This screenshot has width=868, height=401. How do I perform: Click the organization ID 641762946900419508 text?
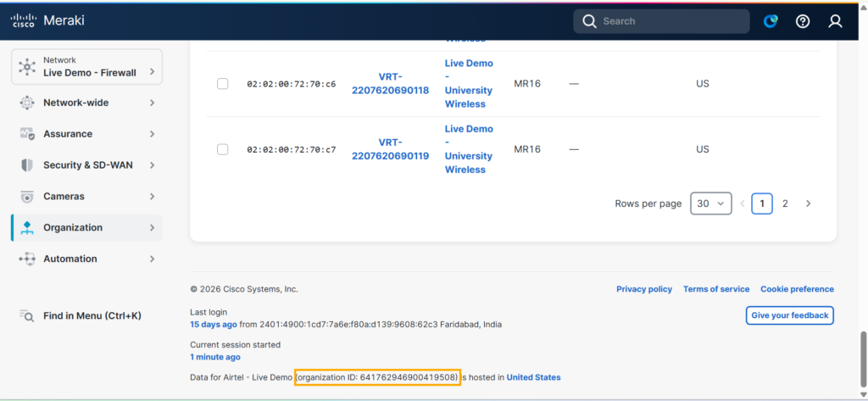pyautogui.click(x=377, y=378)
